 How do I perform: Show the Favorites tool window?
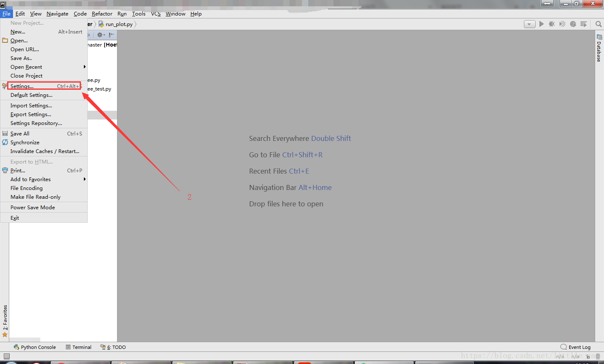(5, 323)
